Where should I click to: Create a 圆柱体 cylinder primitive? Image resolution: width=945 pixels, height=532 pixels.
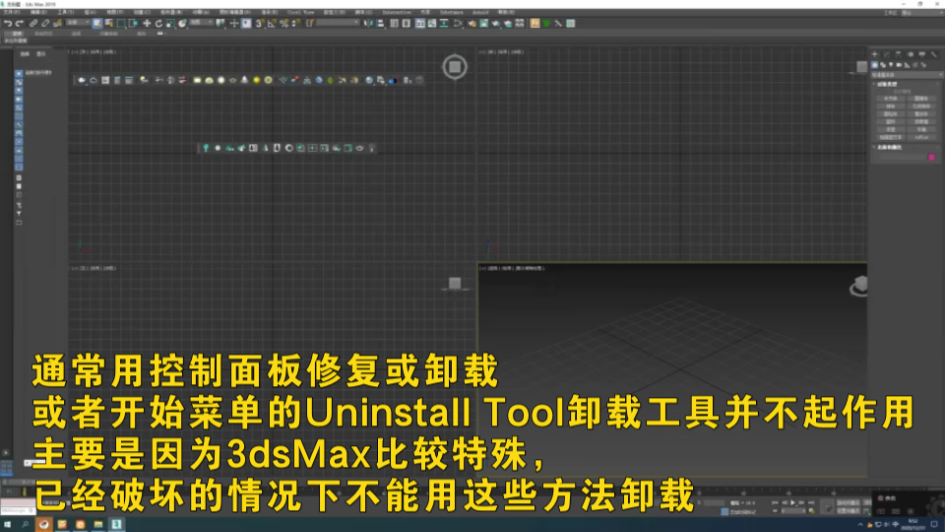891,114
